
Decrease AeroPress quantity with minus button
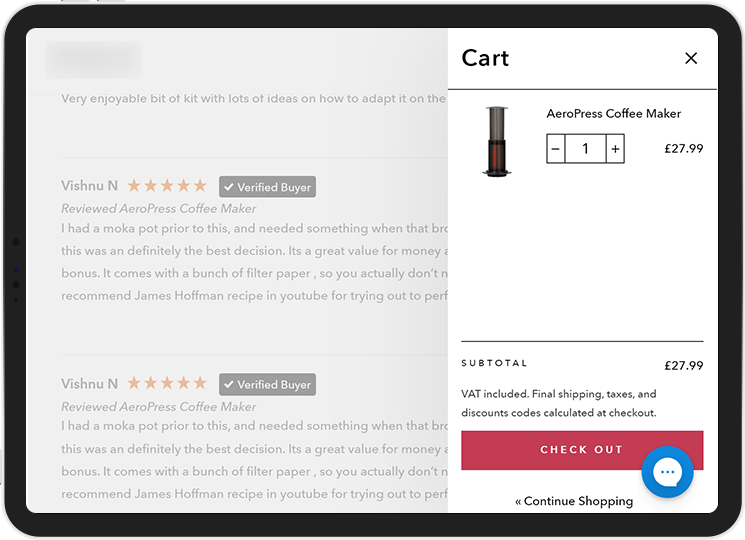click(x=555, y=149)
